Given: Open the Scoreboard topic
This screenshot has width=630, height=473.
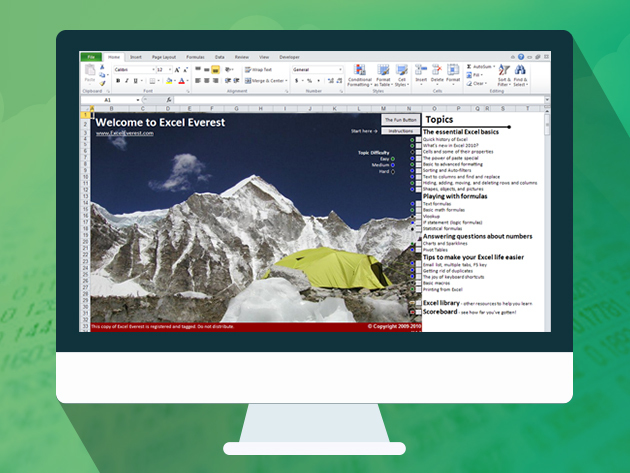Looking at the screenshot, I should click(440, 312).
